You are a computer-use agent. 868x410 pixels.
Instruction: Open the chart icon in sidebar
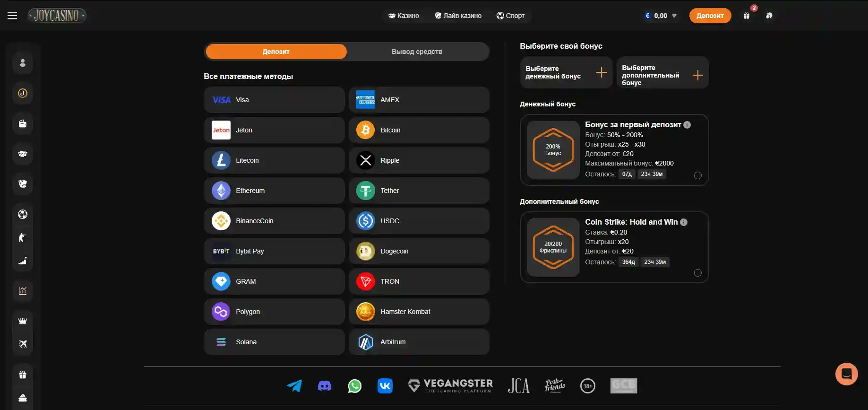pyautogui.click(x=23, y=291)
